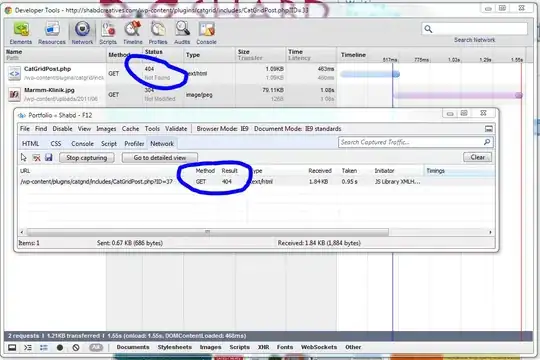
Task: Click the F12 horizontal scrollbar thumb
Action: 208,232
